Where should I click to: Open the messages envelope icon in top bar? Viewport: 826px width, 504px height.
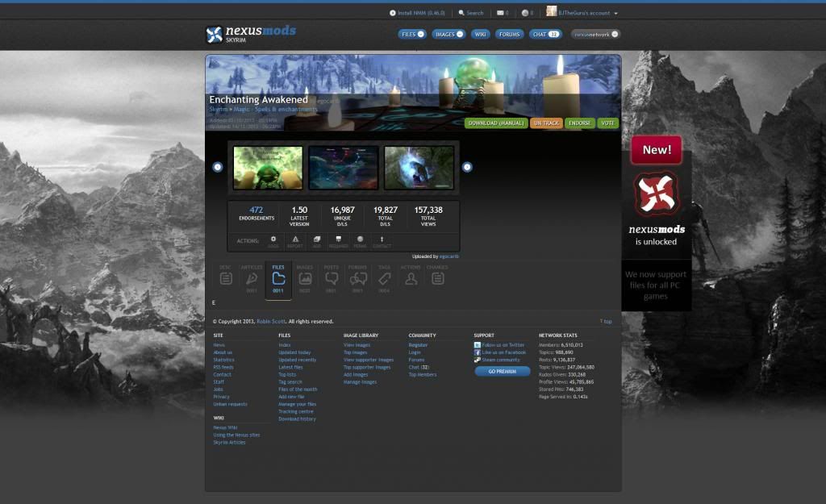pyautogui.click(x=500, y=13)
